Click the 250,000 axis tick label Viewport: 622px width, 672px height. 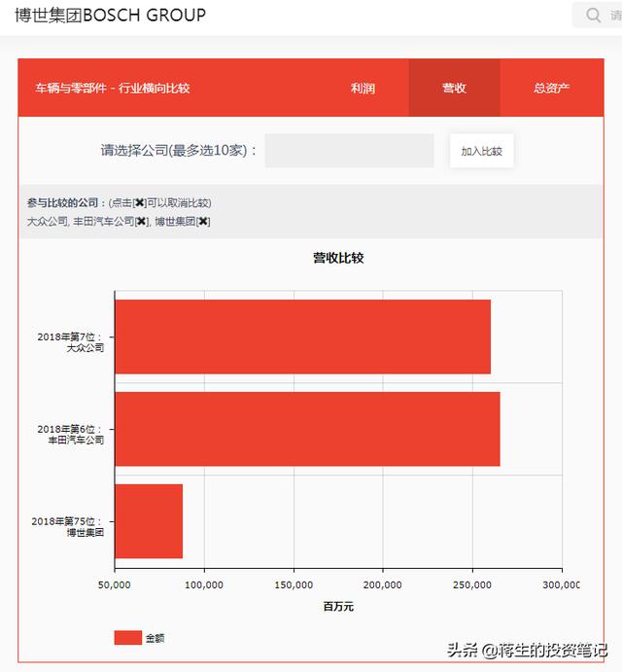pyautogui.click(x=472, y=584)
